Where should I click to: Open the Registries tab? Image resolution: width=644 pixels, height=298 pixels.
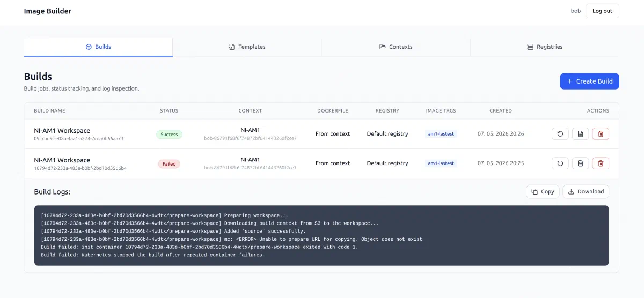[545, 47]
